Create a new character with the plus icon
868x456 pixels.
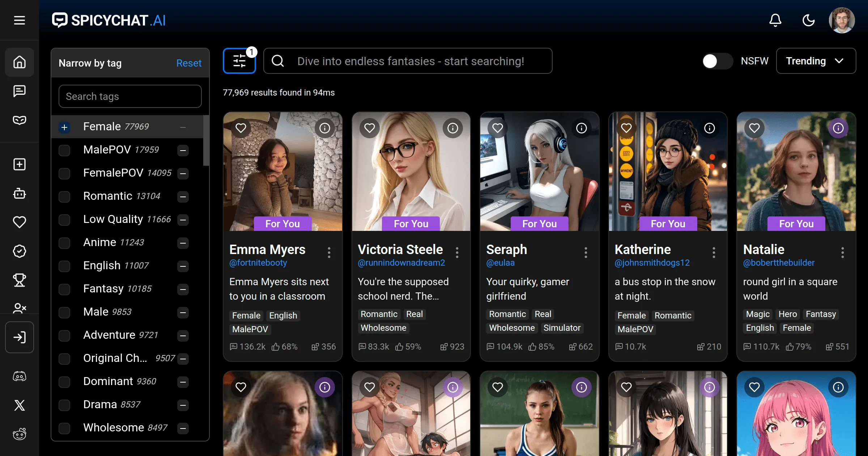coord(20,164)
